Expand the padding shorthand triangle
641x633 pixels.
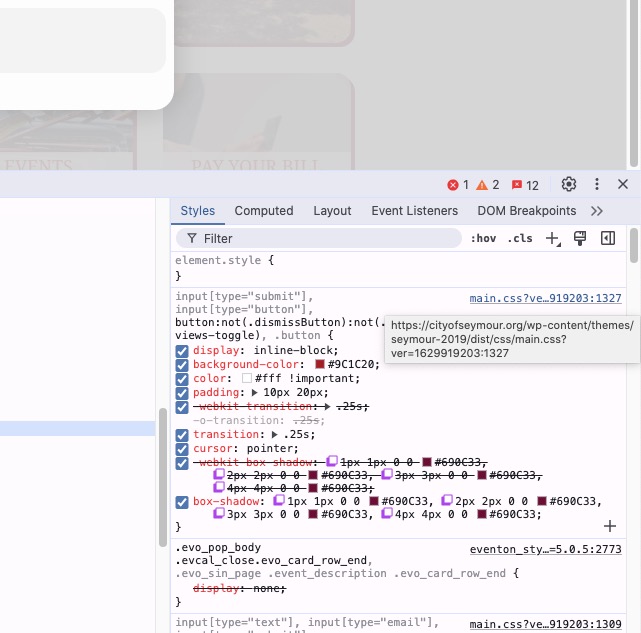click(255, 393)
